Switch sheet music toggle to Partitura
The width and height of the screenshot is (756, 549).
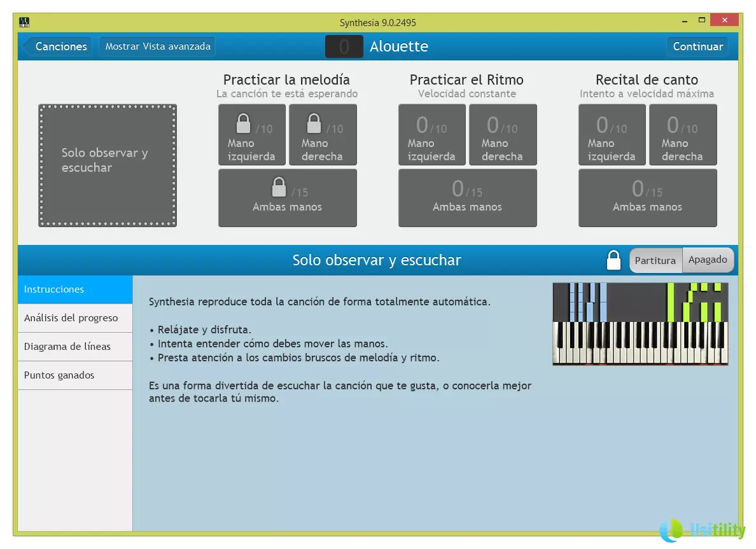pos(655,260)
